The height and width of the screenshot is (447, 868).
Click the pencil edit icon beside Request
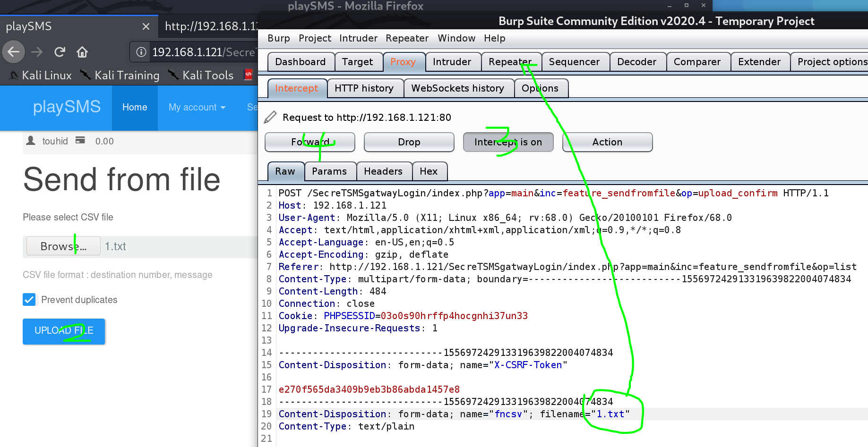tap(270, 117)
